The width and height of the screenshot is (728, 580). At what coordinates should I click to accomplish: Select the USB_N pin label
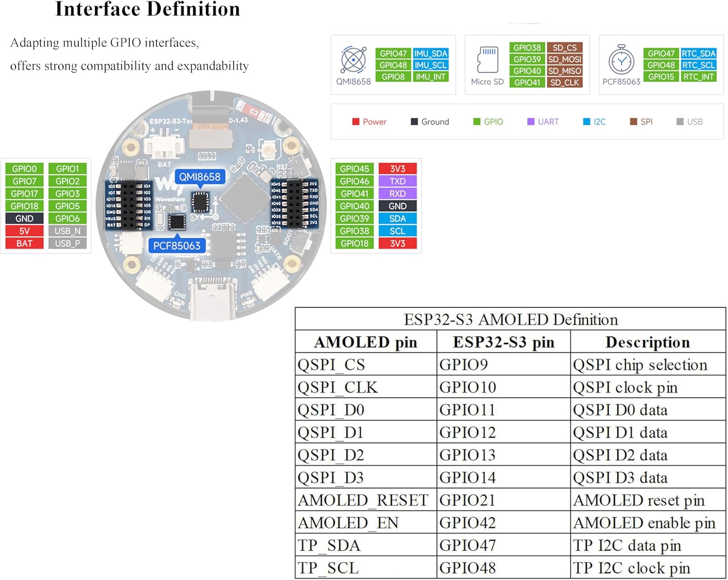[67, 231]
